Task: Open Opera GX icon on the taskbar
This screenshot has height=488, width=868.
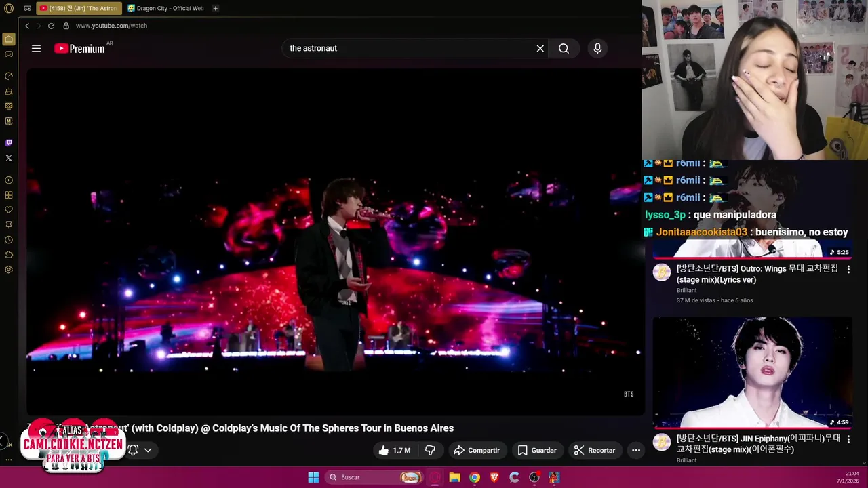Action: pyautogui.click(x=435, y=477)
